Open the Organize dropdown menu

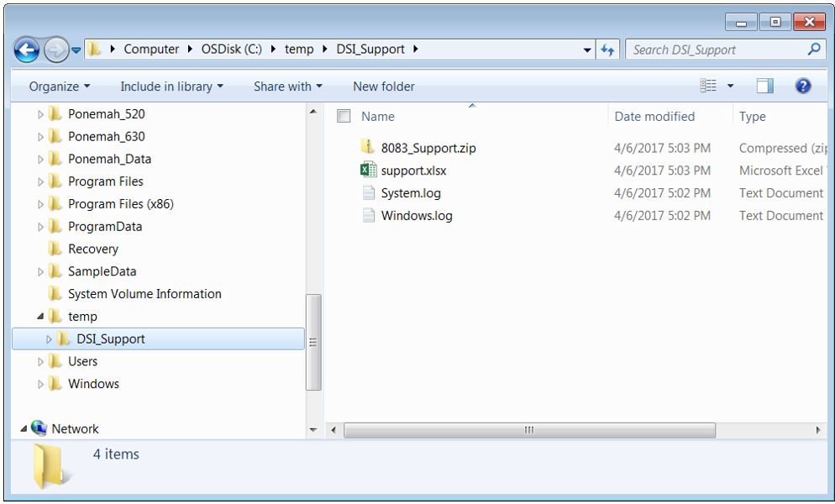click(x=59, y=87)
